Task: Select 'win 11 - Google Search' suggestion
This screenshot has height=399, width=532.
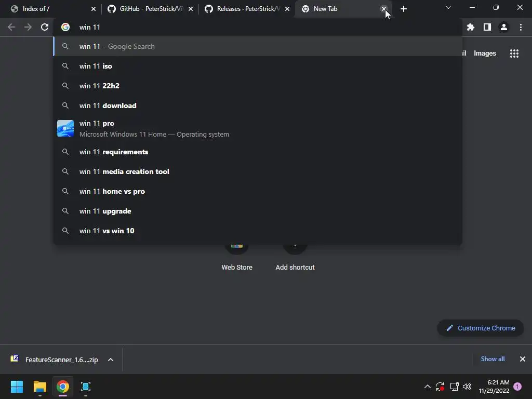Action: coord(258,46)
